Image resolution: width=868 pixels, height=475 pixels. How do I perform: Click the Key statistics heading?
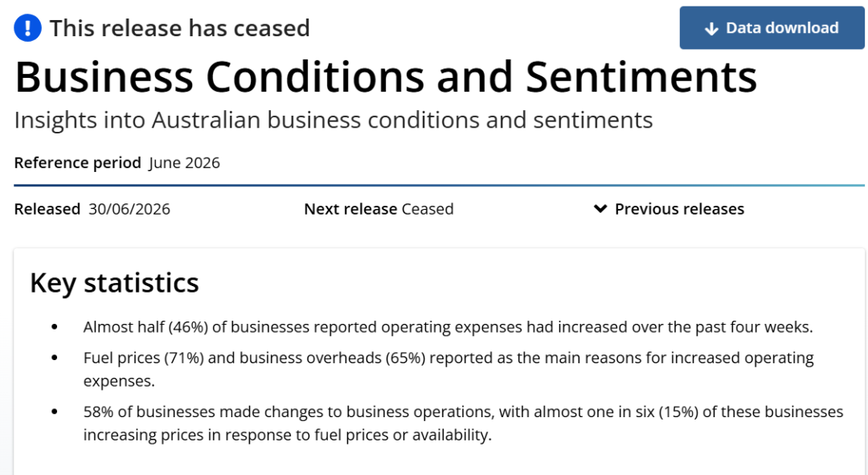(114, 283)
